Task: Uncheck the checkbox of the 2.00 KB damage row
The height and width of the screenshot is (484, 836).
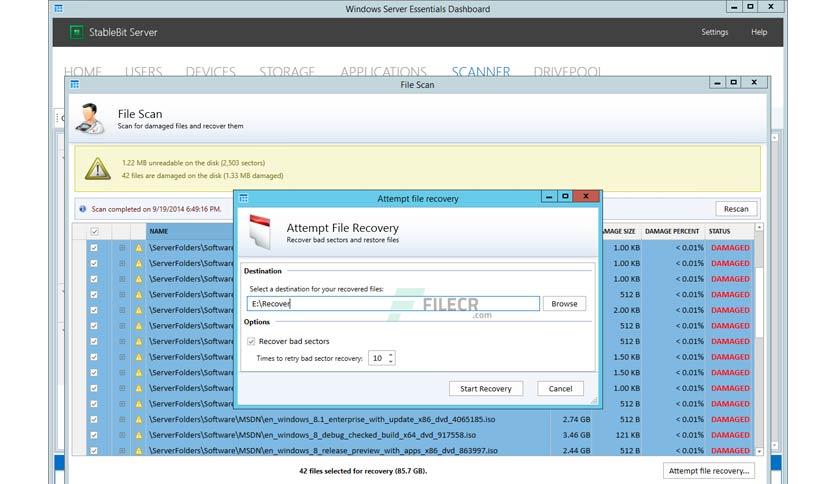Action: coord(94,310)
